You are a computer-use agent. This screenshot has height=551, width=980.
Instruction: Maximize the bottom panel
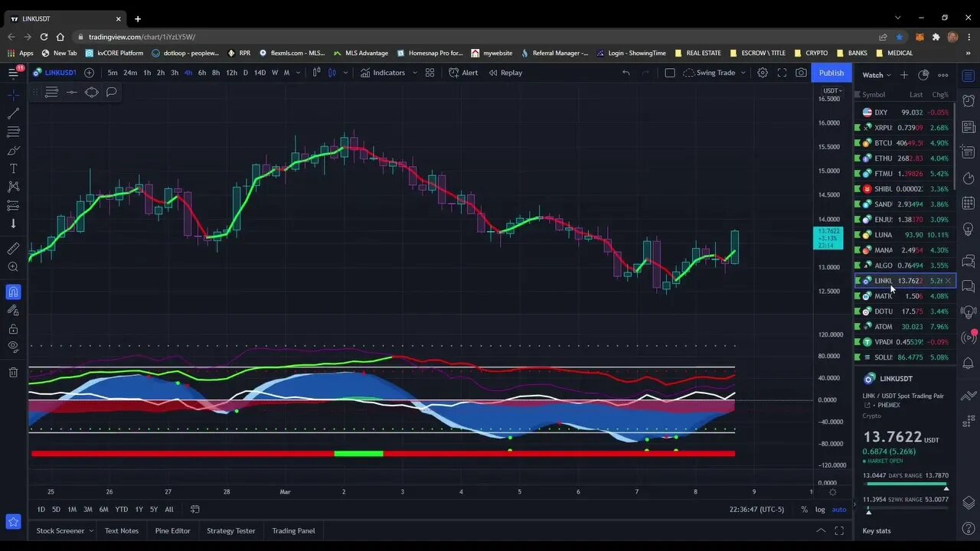click(x=839, y=531)
